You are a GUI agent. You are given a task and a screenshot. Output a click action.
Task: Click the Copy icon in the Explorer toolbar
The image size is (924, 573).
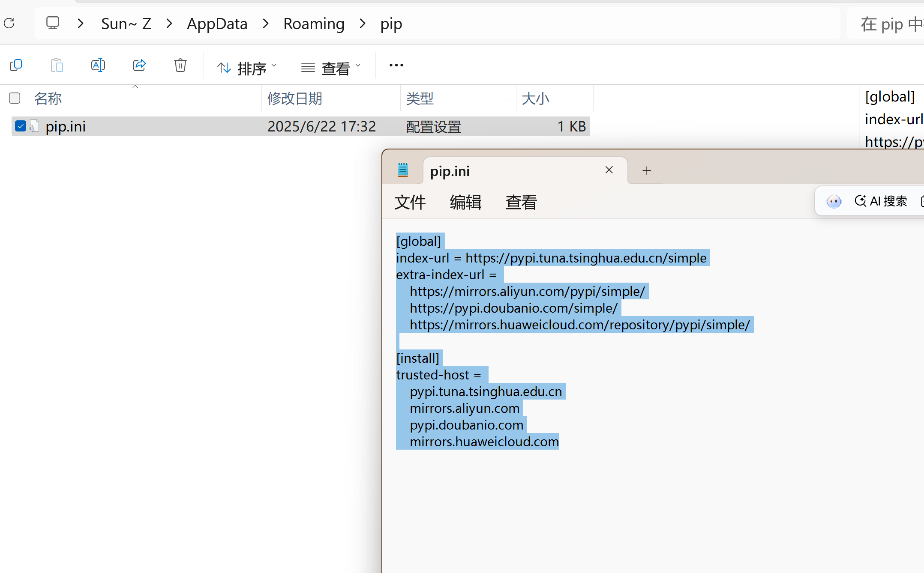[16, 65]
